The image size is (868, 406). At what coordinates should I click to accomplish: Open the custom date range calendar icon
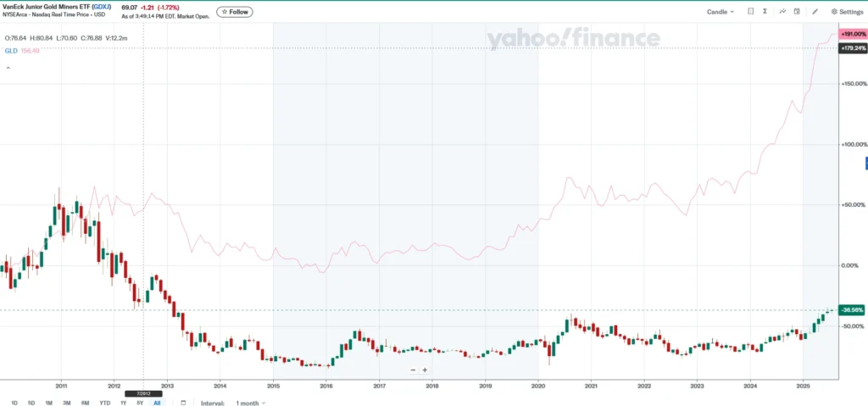click(x=183, y=403)
